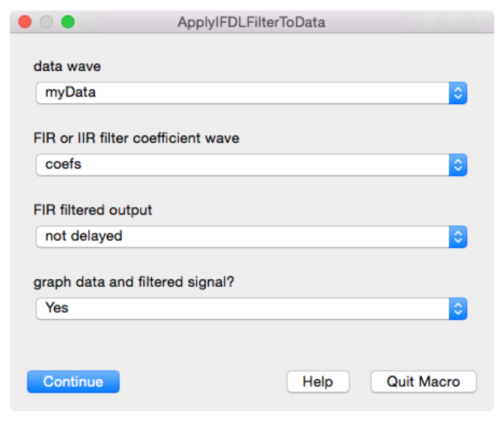The height and width of the screenshot is (421, 504).
Task: Click the blue arrows beside 'not delayed'
Action: 458,237
